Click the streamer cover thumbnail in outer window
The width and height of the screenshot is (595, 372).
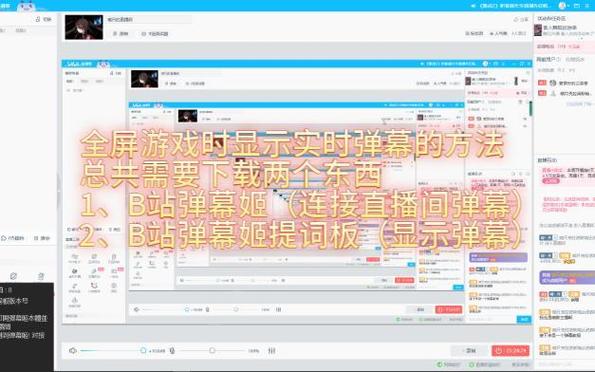pyautogui.click(x=84, y=27)
